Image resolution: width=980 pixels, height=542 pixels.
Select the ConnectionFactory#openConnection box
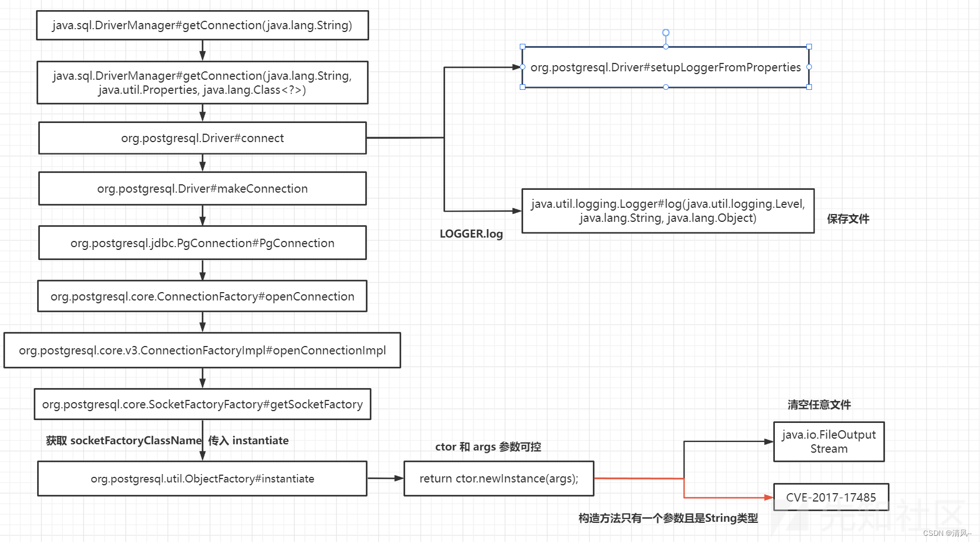pyautogui.click(x=202, y=296)
